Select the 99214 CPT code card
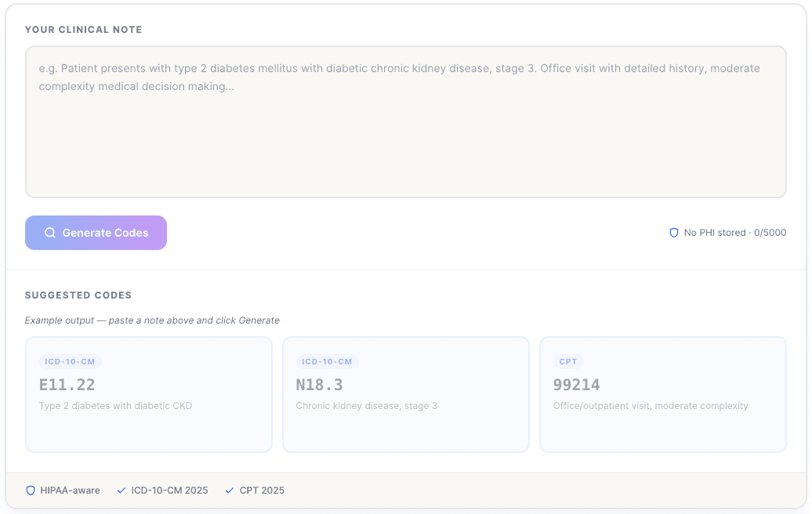Screen dimensions: 812x514 tap(662, 394)
